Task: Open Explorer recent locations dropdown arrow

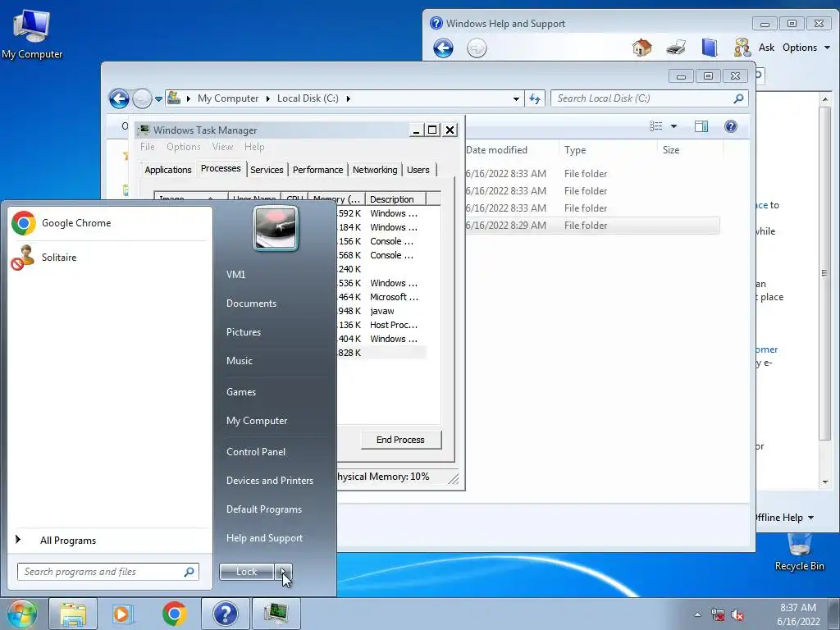Action: 158,99
